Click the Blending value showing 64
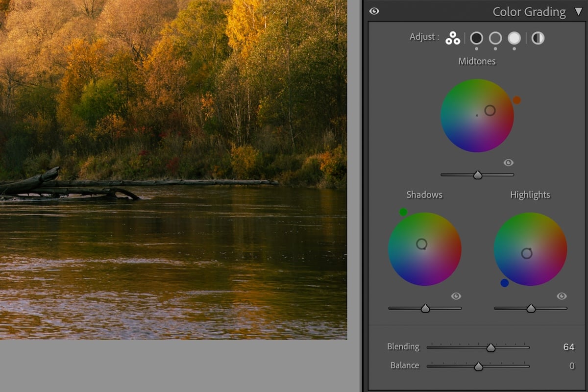 568,346
